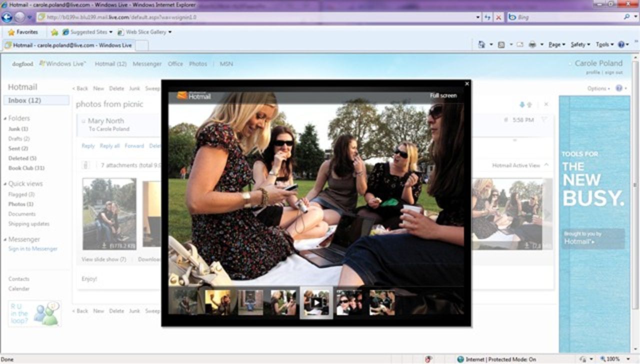The width and height of the screenshot is (640, 364).
Task: Close the slideshow overlay with X
Action: point(467,84)
